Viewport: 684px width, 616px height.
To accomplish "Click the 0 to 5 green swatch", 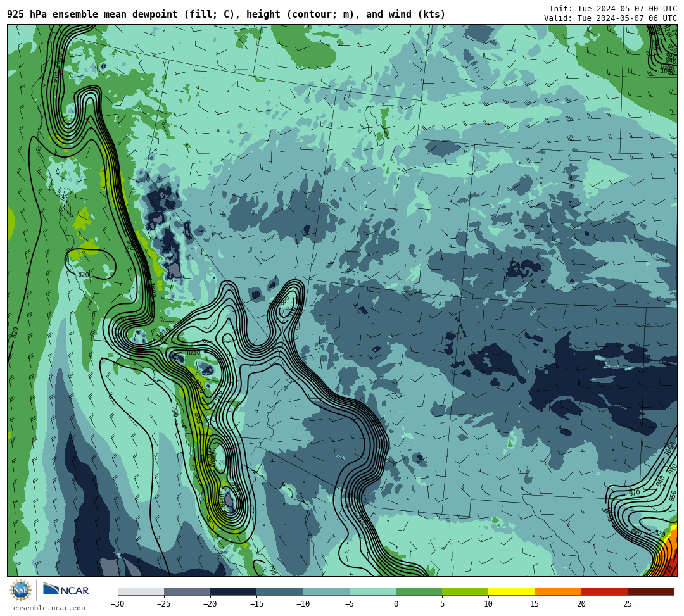I will 419,591.
